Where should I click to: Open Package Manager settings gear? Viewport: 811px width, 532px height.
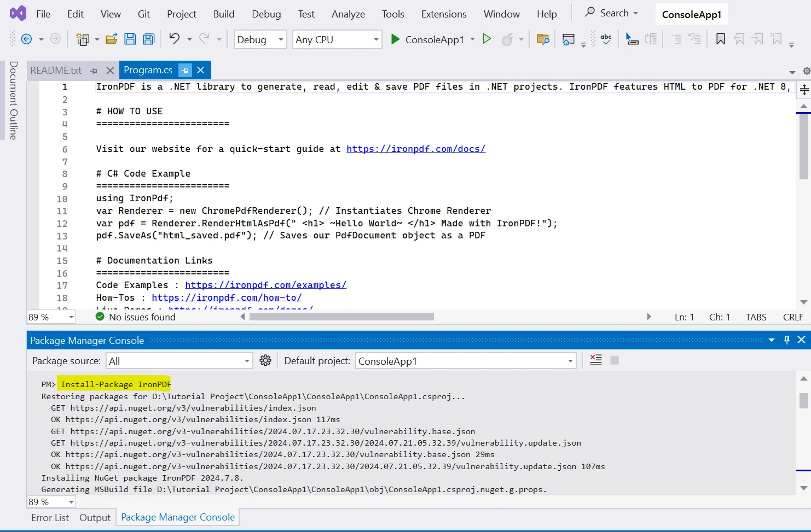click(265, 360)
